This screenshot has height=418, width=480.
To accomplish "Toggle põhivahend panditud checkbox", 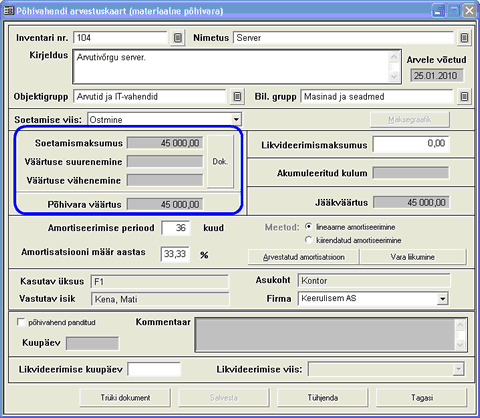I will (x=21, y=322).
